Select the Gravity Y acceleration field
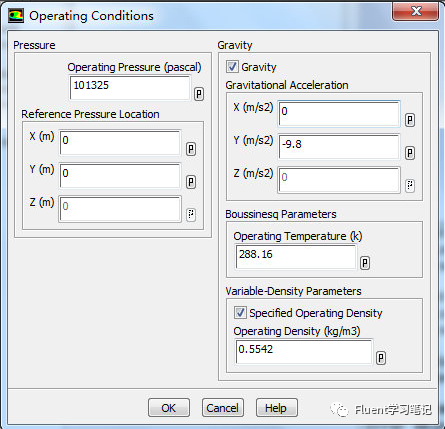 point(339,147)
